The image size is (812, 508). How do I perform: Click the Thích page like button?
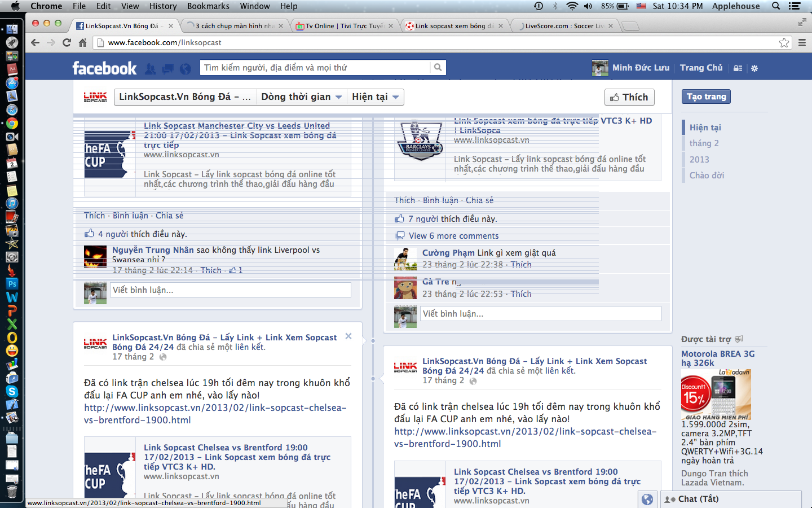629,97
